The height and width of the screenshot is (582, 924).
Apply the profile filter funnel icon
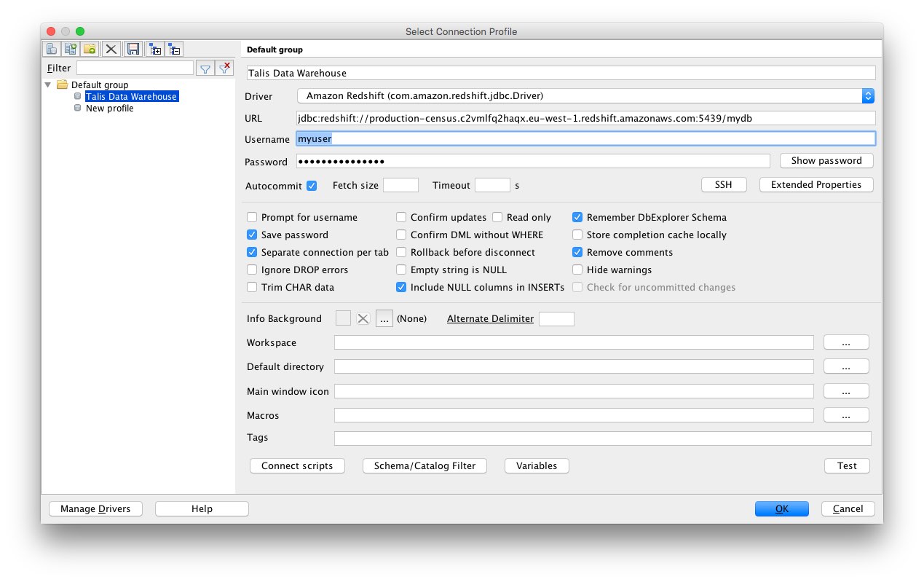click(205, 68)
